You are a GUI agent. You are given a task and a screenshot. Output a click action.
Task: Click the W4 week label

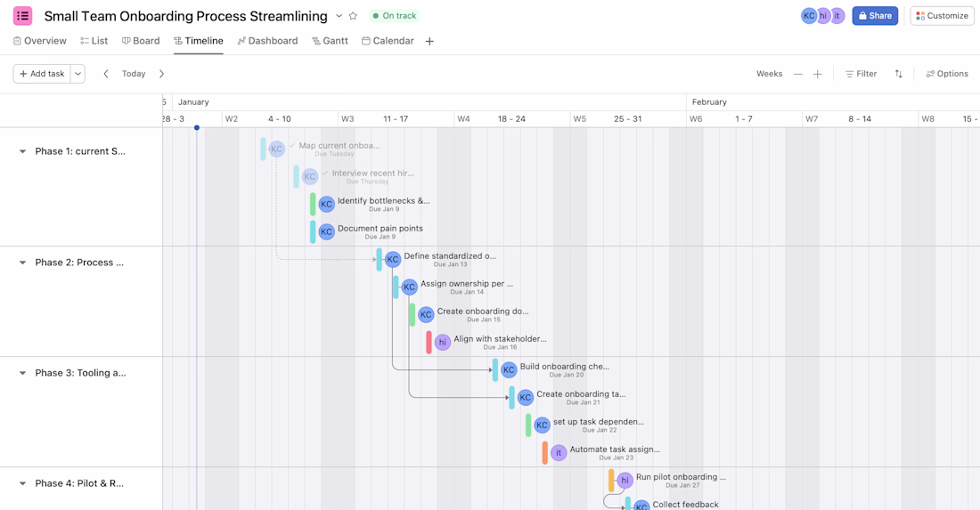(x=463, y=118)
